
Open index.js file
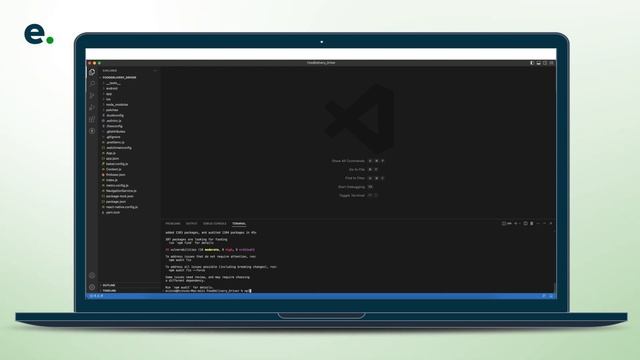pyautogui.click(x=111, y=180)
